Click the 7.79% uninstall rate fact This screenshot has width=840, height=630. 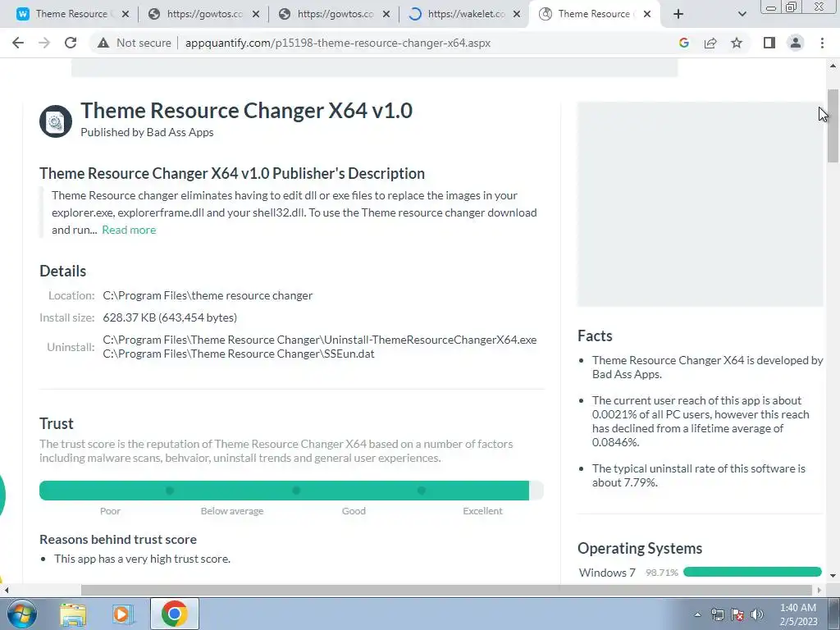[x=699, y=475]
